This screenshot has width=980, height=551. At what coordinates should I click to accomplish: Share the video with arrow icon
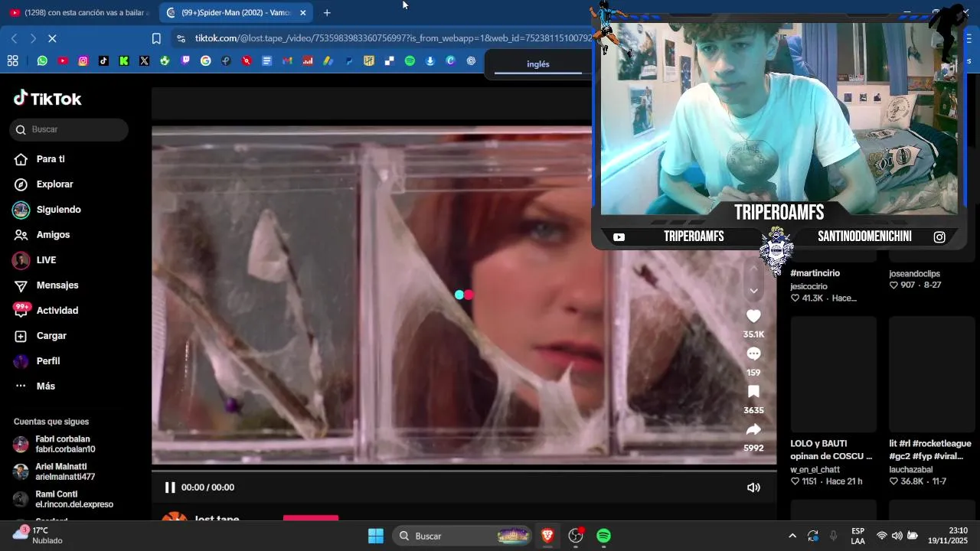click(753, 429)
